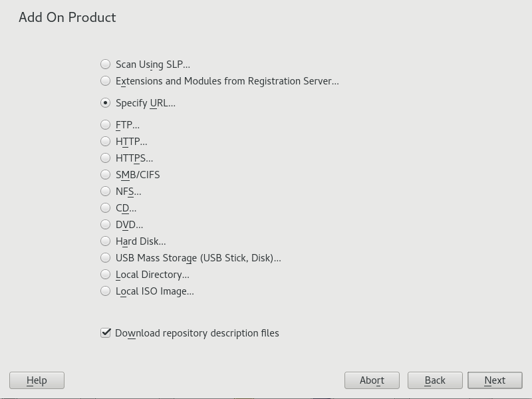Proceed with the Next button
Screen dimensions: 532x399
tap(495, 380)
